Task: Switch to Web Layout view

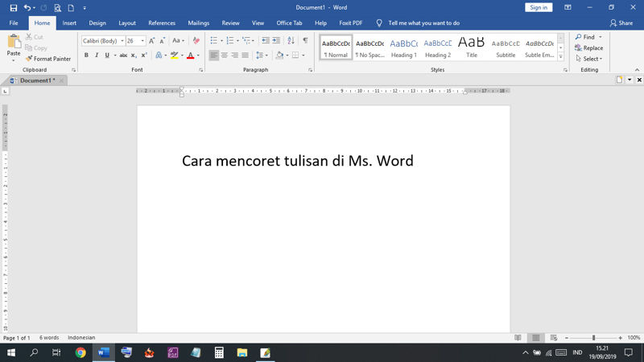Action: (554, 338)
